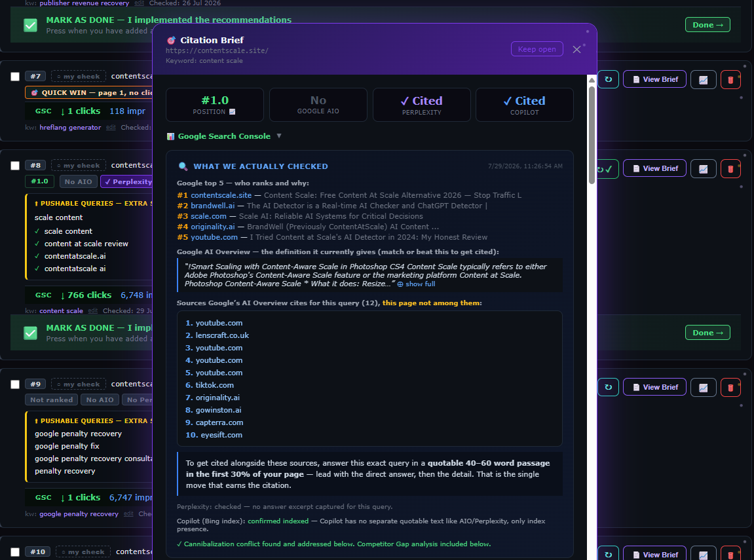
Task: Open 'google penalty recovery' keyword link
Action: pos(79,514)
